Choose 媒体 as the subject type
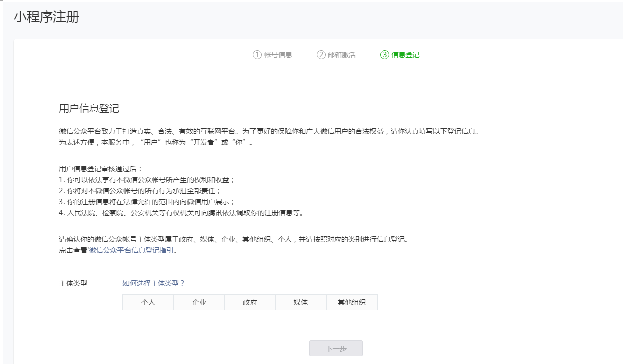 pos(301,302)
